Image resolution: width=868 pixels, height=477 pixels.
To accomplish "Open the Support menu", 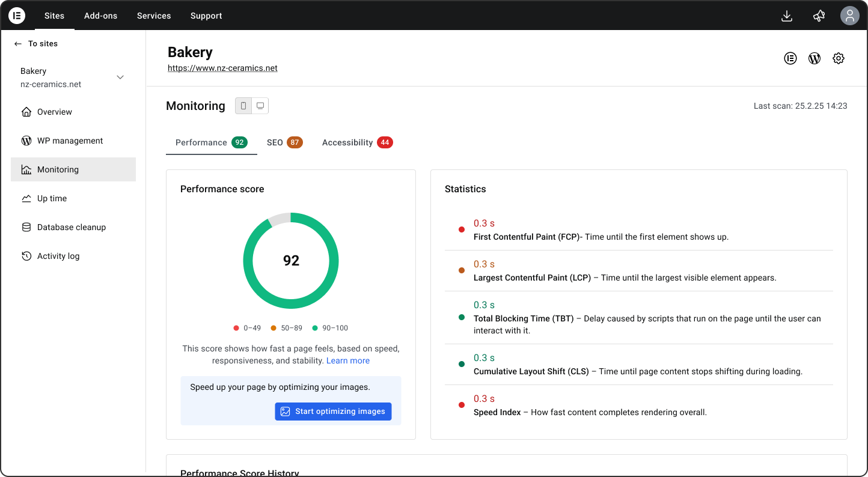I will click(x=206, y=16).
